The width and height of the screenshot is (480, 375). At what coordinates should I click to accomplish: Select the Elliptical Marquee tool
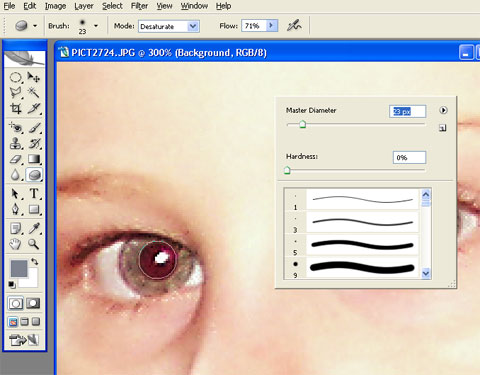pyautogui.click(x=15, y=77)
